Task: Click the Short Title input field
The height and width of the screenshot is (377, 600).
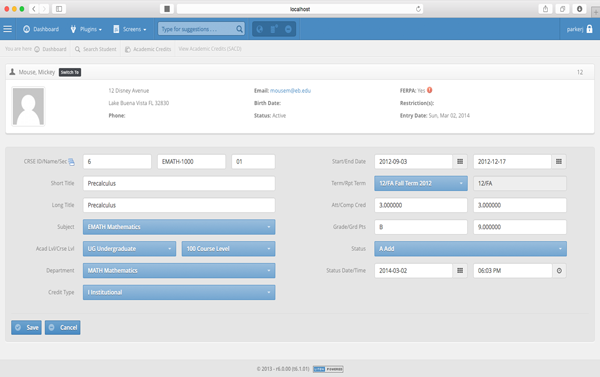Action: click(x=179, y=183)
